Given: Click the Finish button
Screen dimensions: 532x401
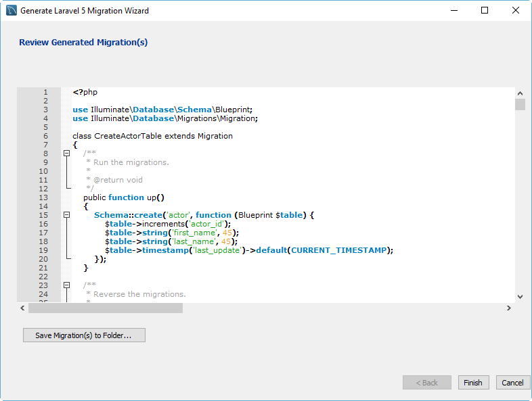Looking at the screenshot, I should pos(473,382).
